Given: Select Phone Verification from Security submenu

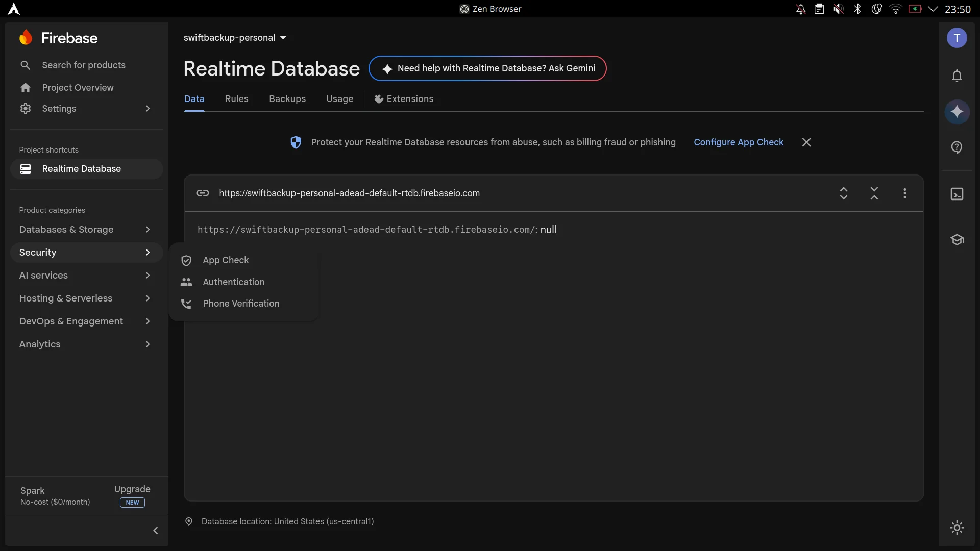Looking at the screenshot, I should pos(244,304).
